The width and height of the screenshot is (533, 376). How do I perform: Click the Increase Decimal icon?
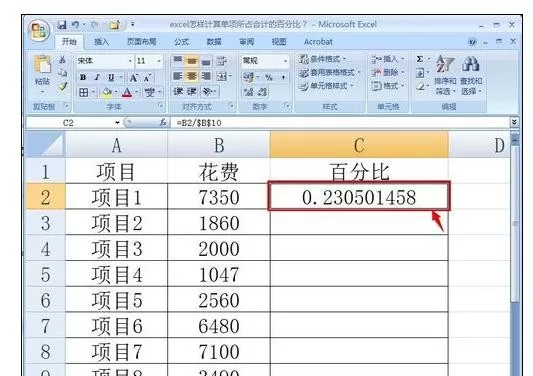[x=248, y=92]
